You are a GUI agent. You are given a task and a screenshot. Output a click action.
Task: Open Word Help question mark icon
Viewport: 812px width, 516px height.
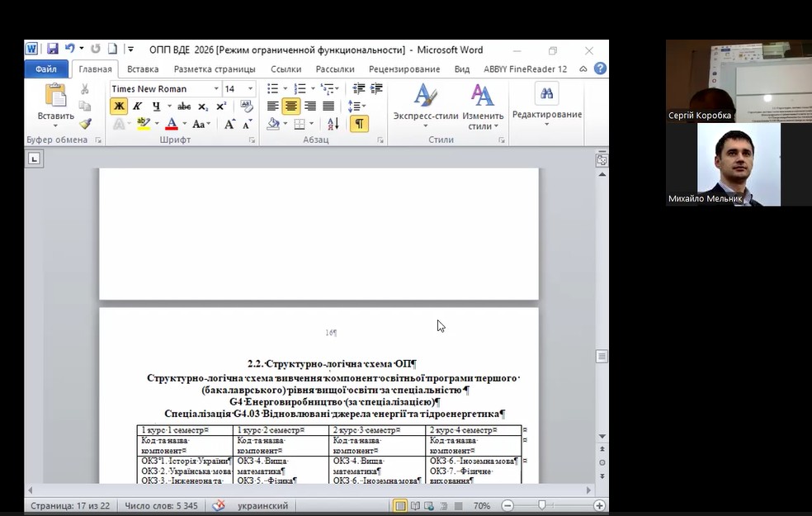click(x=600, y=69)
